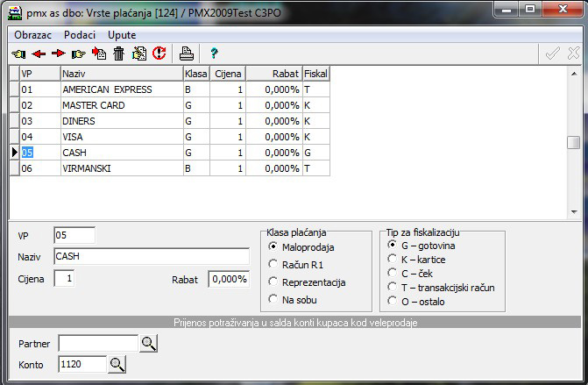Click the Klasa column header
Screen dimensions: 588x385
[x=196, y=74]
